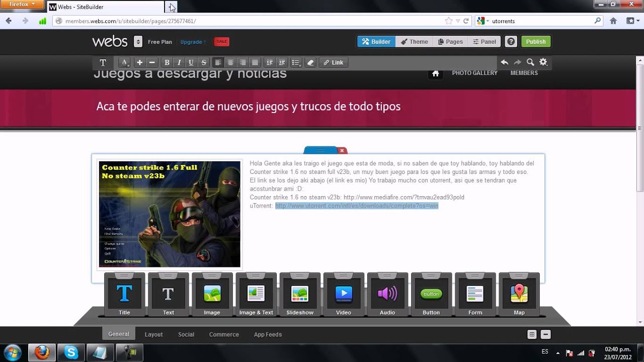Screen dimensions: 644x362
Task: Grab the blue block move handle
Action: [x=320, y=150]
